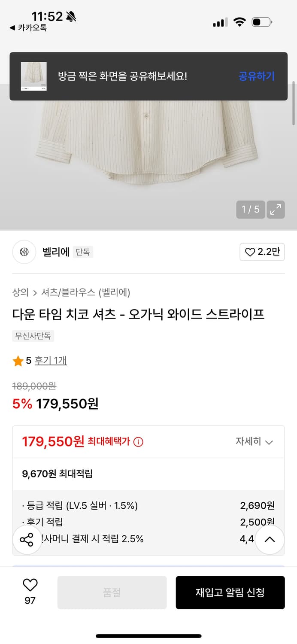Expand the 1/5 image counter
This screenshot has width=297, height=644.
click(250, 210)
